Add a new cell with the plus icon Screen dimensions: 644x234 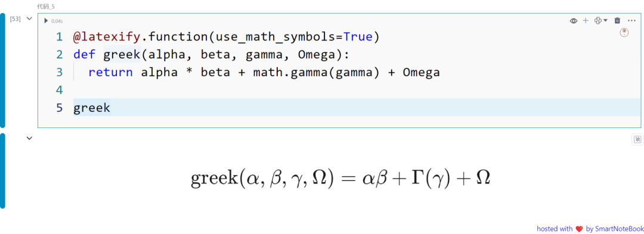click(586, 20)
